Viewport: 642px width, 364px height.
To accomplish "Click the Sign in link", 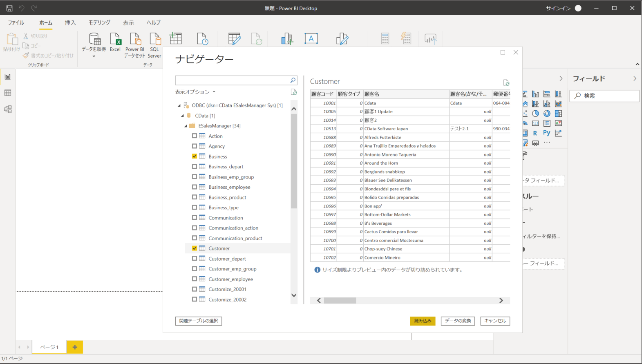I will coord(558,8).
